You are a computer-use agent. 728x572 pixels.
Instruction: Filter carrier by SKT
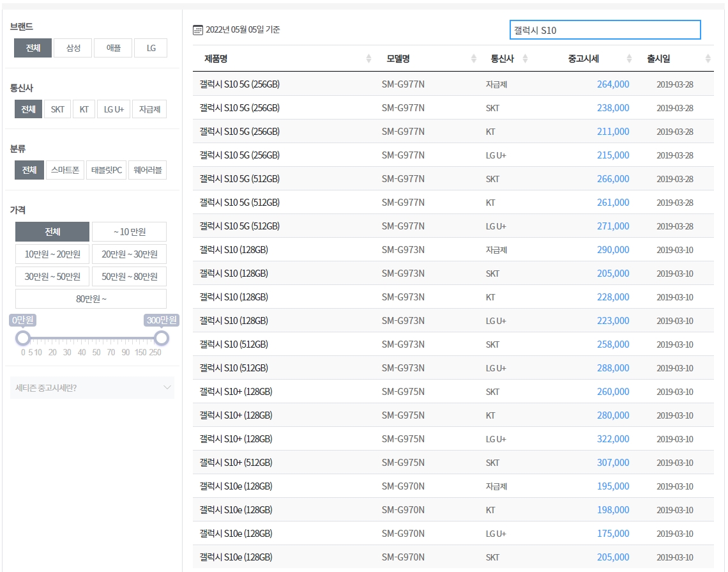pos(57,109)
